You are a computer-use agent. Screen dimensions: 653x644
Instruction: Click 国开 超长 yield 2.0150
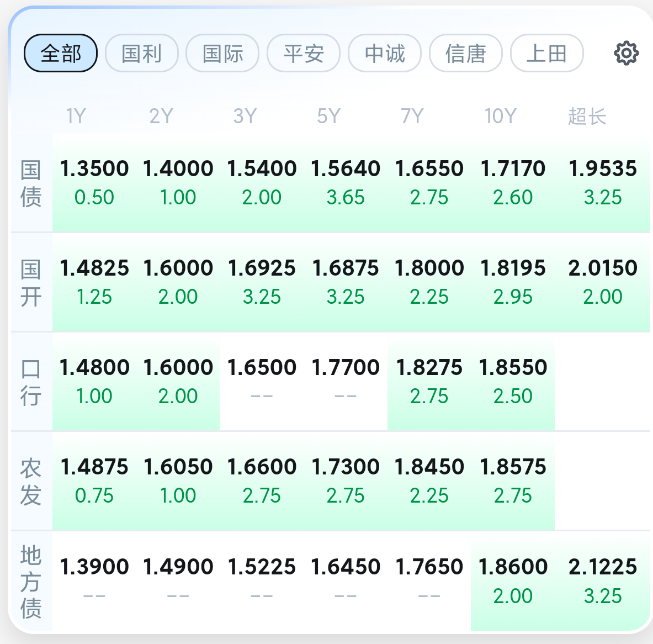[603, 268]
